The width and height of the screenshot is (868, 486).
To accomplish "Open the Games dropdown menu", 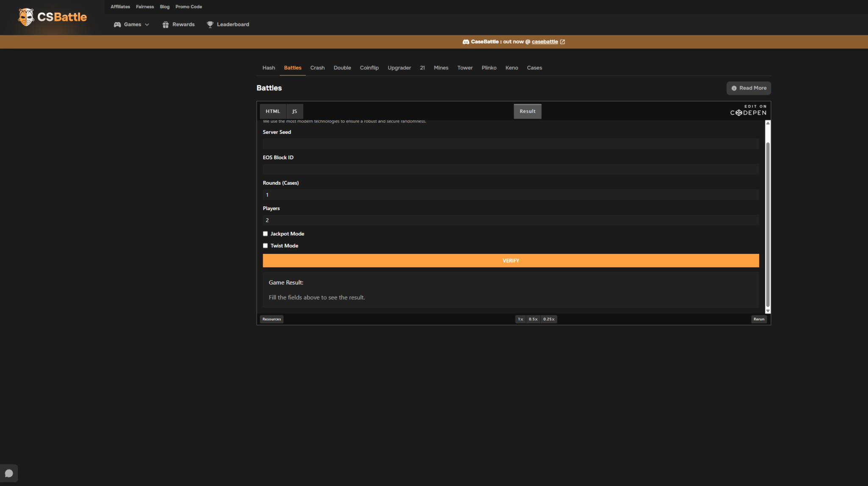I will point(132,25).
